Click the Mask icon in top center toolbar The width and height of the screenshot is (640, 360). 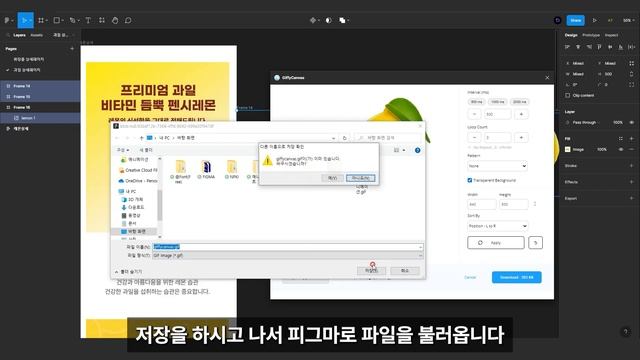point(329,20)
